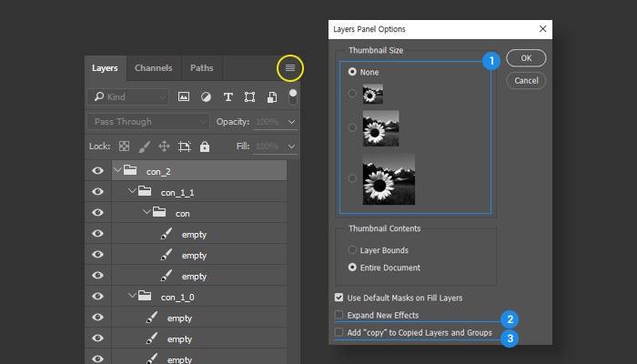Viewport: 637px width, 364px height.
Task: Lock artboard nesting icon
Action: coord(185,147)
